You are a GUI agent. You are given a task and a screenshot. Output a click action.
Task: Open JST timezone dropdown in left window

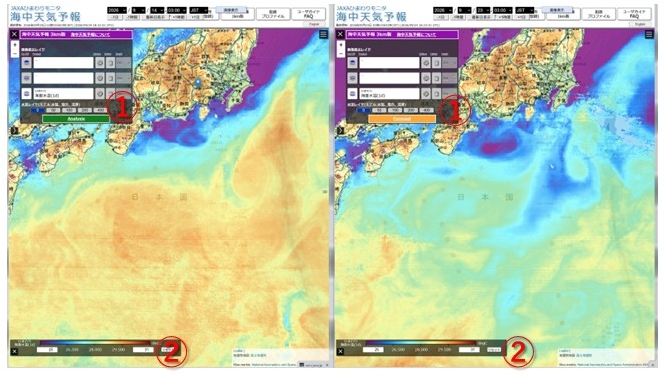tap(199, 10)
